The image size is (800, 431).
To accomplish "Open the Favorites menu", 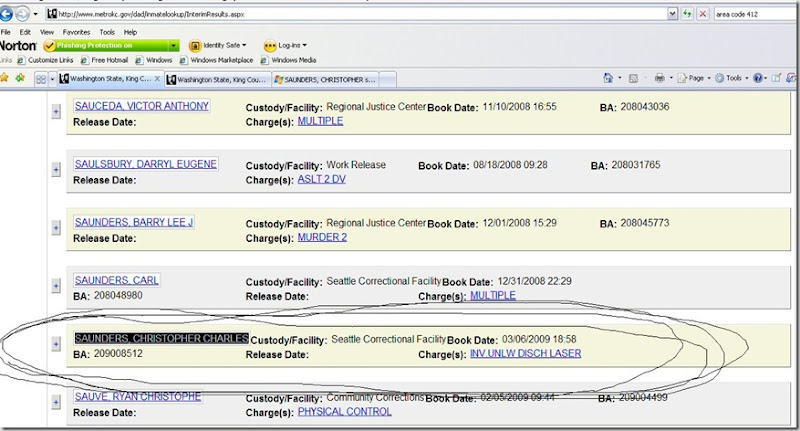I will click(75, 32).
